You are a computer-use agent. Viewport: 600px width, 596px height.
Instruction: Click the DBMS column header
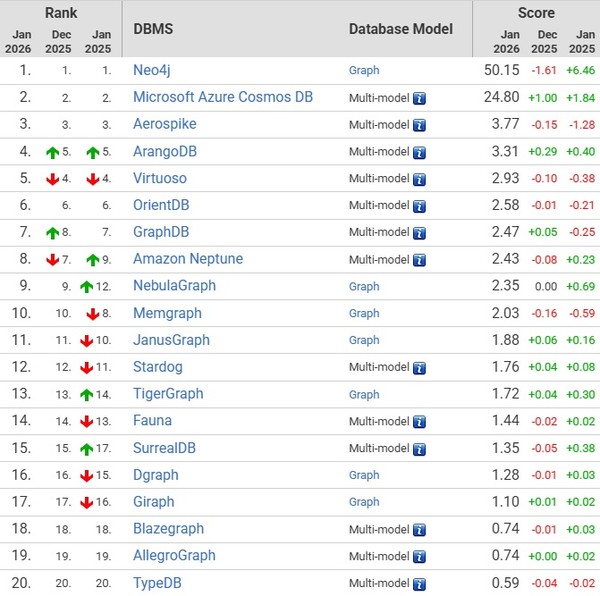(x=153, y=29)
